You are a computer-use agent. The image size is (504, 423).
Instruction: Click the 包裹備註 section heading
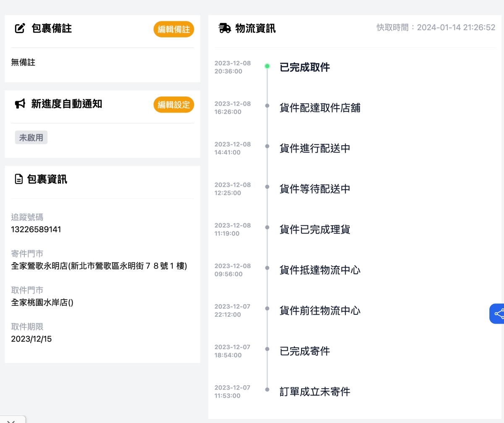tap(51, 29)
